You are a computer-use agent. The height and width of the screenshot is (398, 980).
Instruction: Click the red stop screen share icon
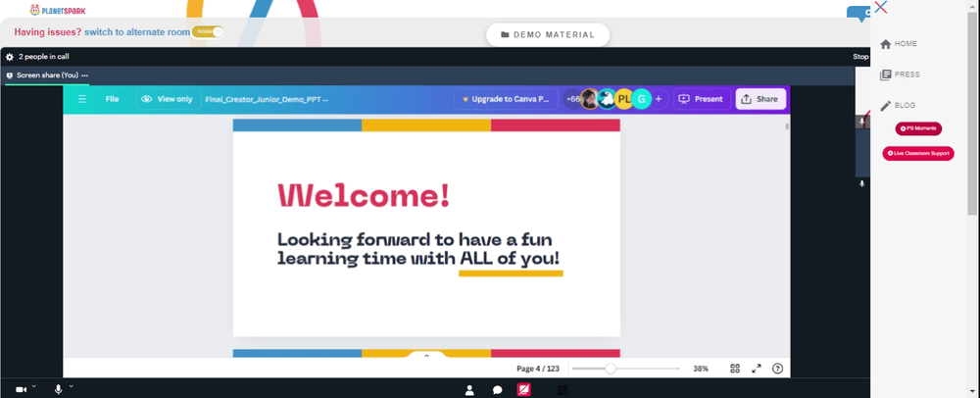click(524, 390)
